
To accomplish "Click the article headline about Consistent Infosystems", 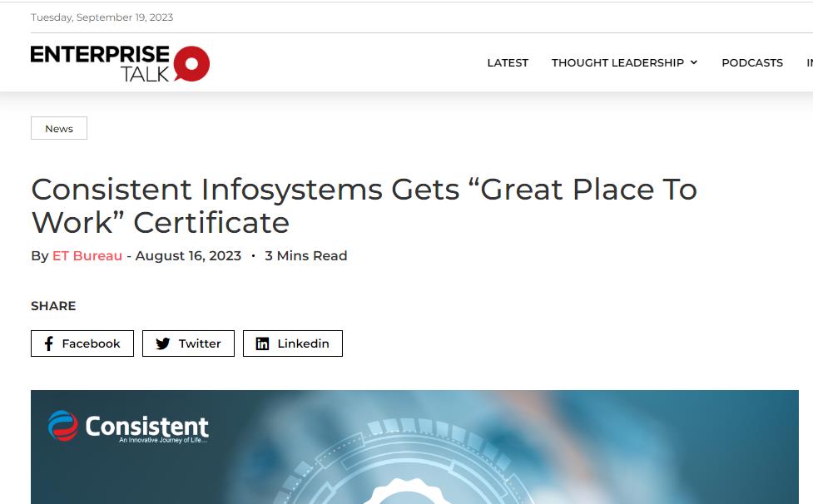I will pyautogui.click(x=364, y=205).
